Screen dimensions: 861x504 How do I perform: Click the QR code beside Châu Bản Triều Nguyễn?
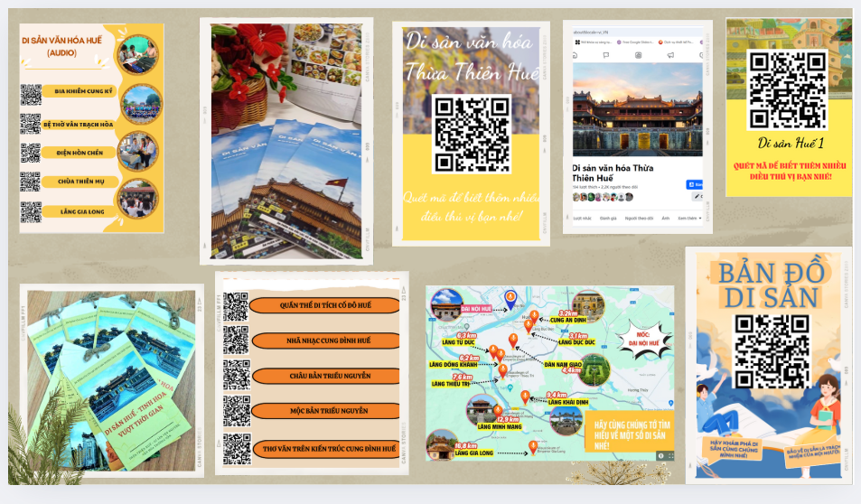237,376
